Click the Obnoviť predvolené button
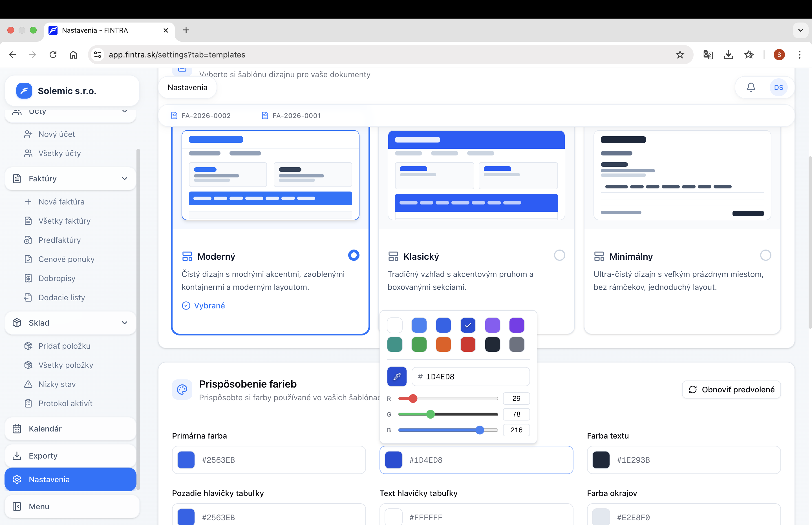The image size is (812, 525). pos(731,389)
